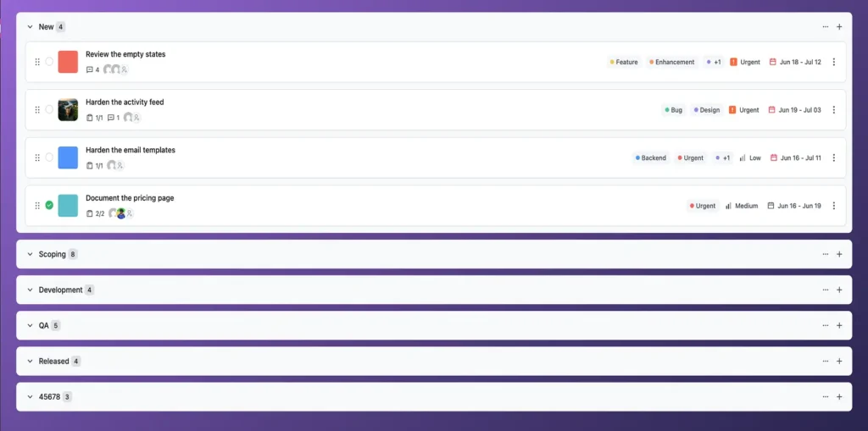Image resolution: width=868 pixels, height=431 pixels.
Task: Open the Harden the activity feed photo thumbnail
Action: tap(68, 109)
